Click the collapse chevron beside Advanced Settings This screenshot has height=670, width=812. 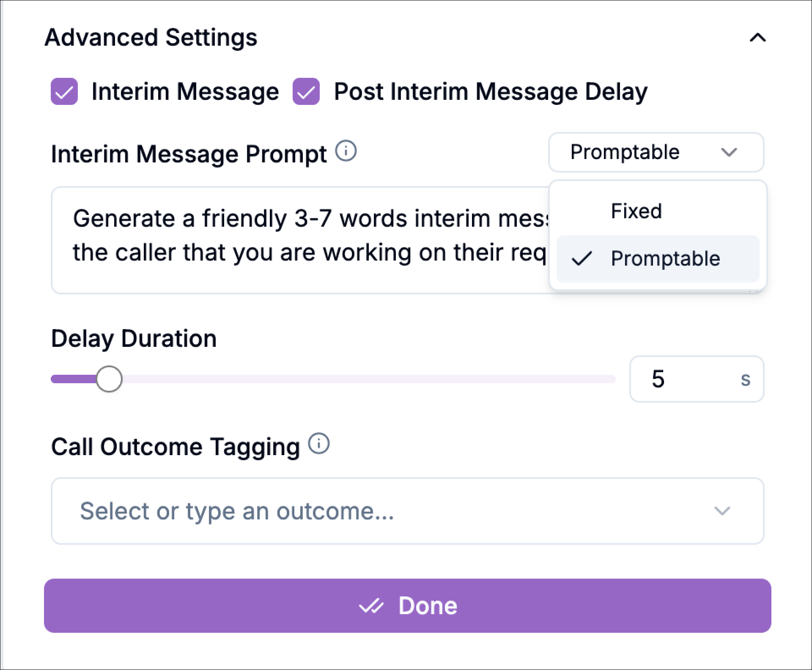(x=757, y=38)
